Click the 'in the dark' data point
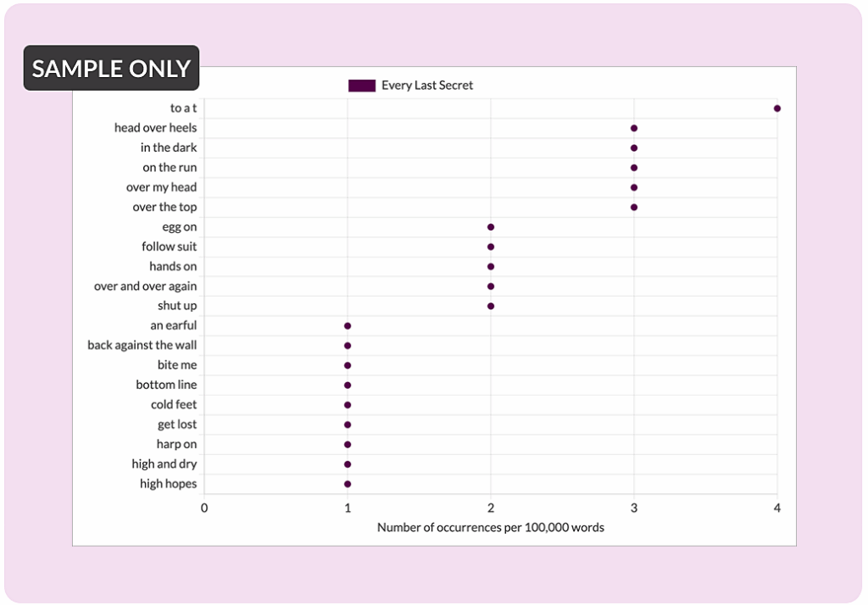This screenshot has height=605, width=868. tap(634, 147)
